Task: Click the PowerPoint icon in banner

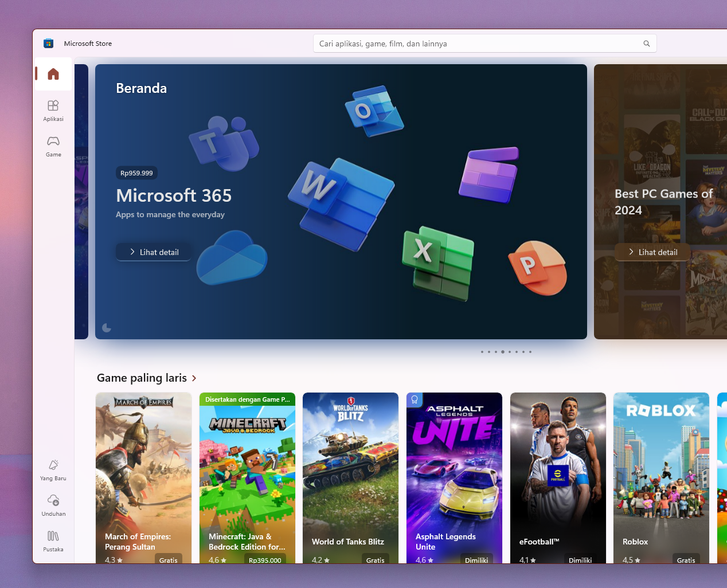Action: tap(538, 268)
